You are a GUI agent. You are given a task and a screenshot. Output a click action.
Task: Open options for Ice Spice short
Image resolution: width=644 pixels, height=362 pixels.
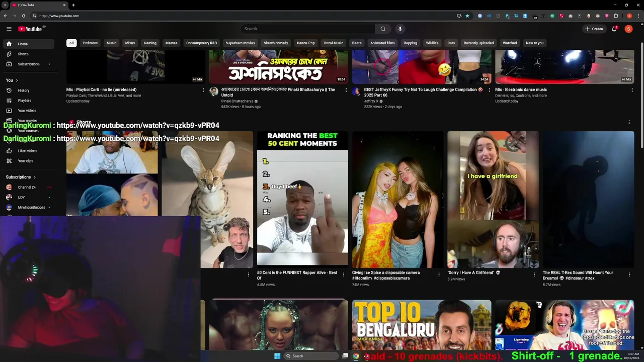tap(439, 275)
